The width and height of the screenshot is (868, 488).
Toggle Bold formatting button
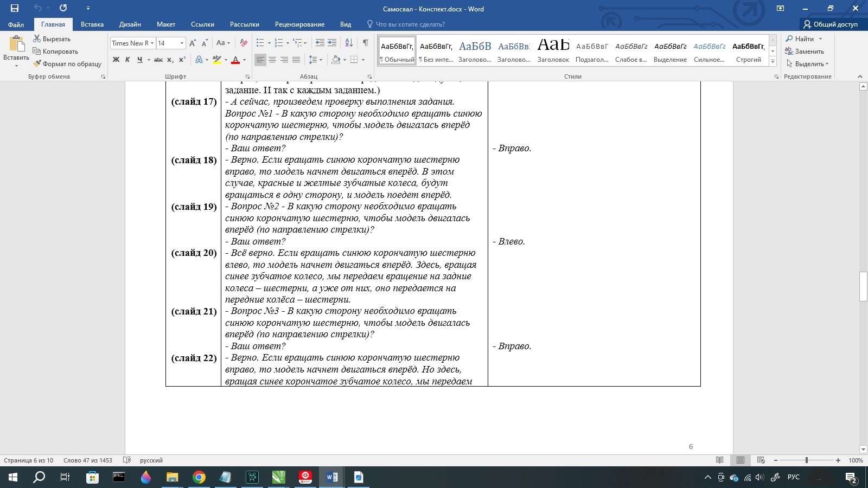[116, 60]
